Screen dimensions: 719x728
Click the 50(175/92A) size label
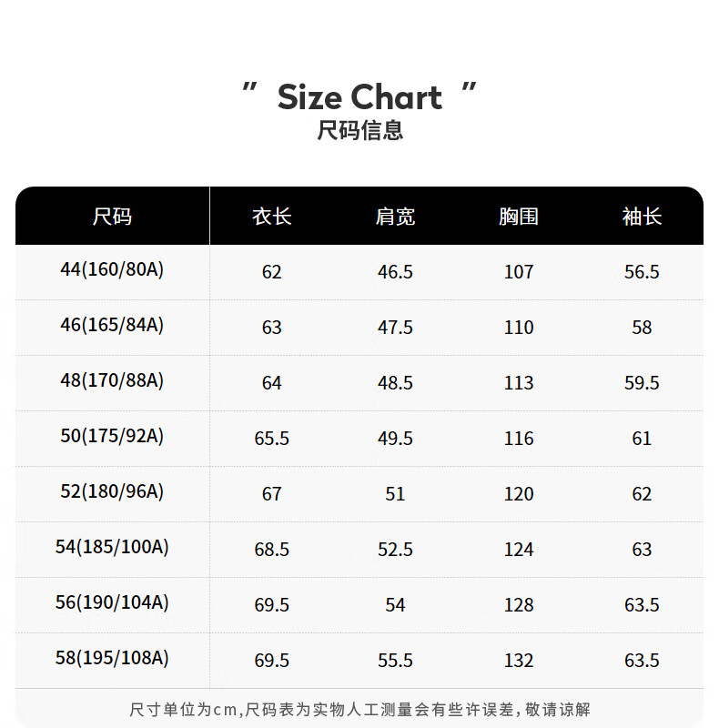[112, 437]
